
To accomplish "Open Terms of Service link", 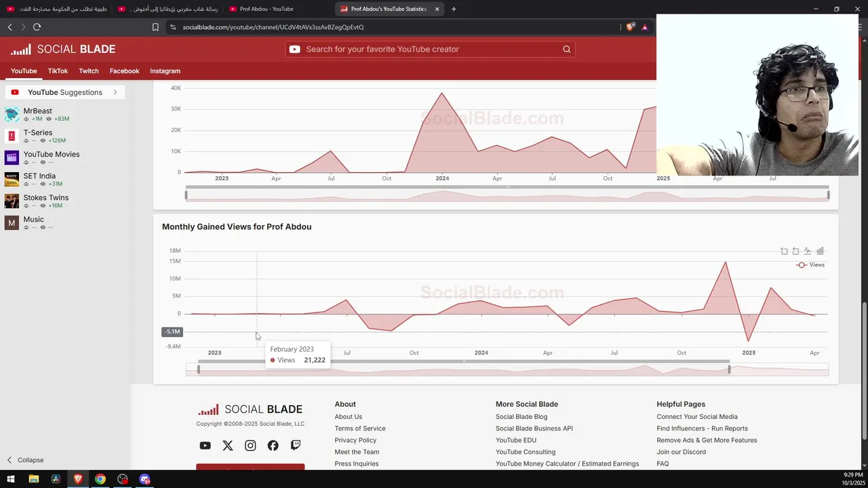I will [359, 428].
